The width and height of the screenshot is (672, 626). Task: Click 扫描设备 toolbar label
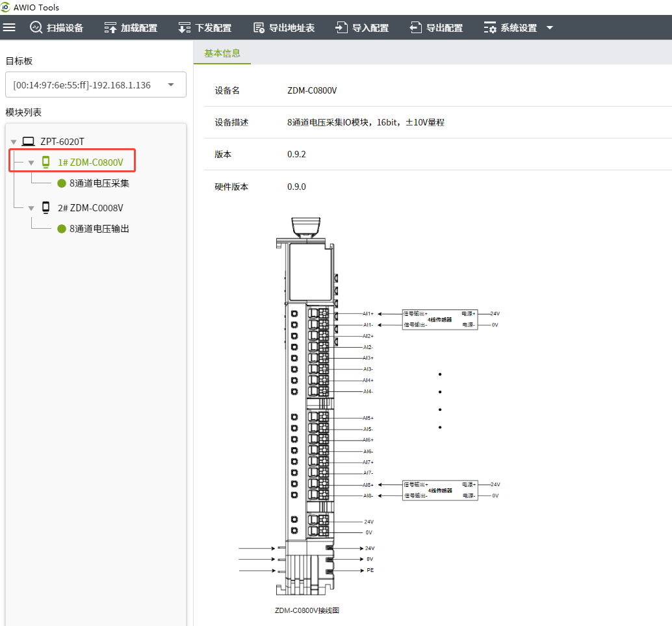tap(65, 28)
